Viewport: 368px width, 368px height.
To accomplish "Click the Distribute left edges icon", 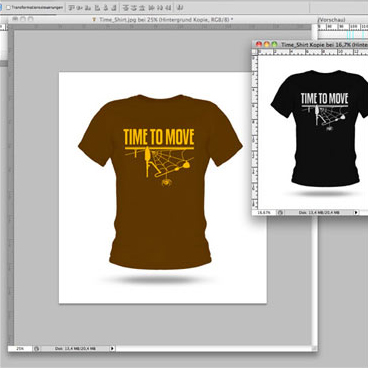I will coord(151,7).
